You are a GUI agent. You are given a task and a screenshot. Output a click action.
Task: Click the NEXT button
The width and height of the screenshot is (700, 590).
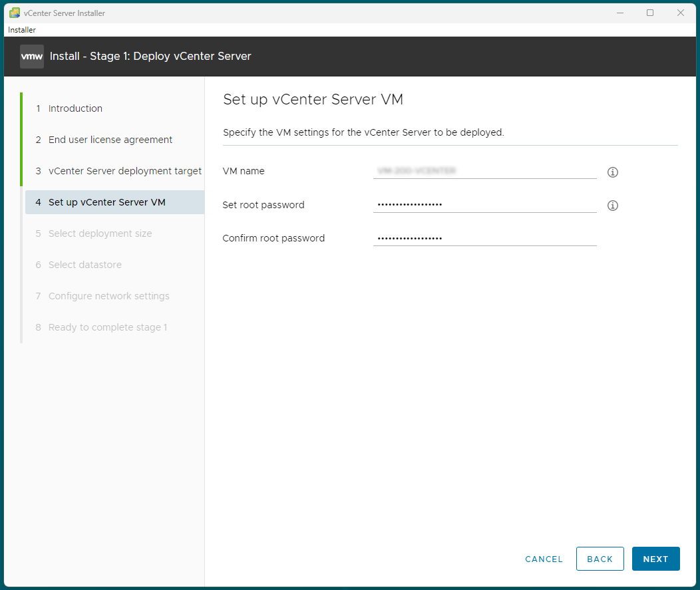point(656,559)
